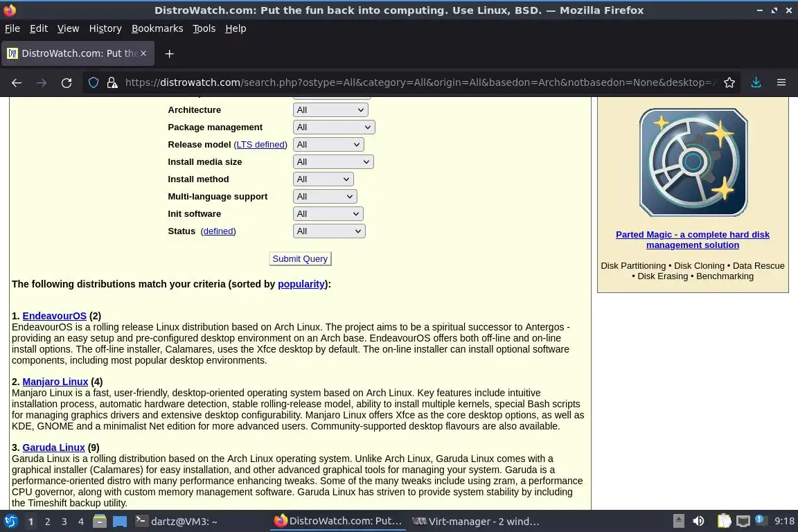This screenshot has height=532, width=798.
Task: Open the Release model dropdown
Action: (x=328, y=145)
